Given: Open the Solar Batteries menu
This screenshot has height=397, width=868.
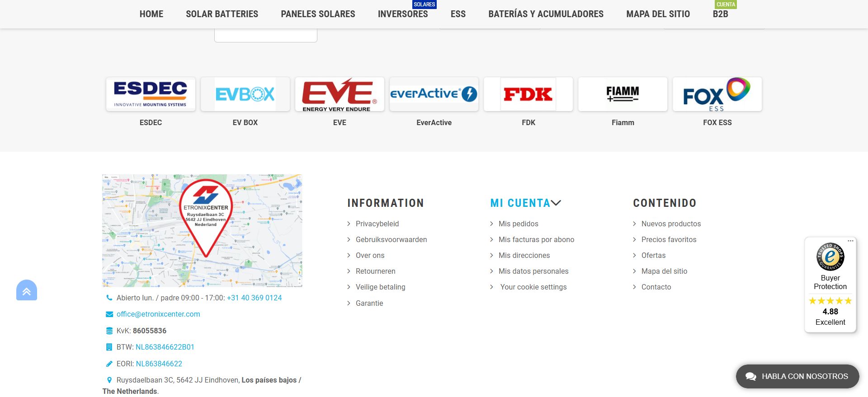Looking at the screenshot, I should [x=222, y=14].
